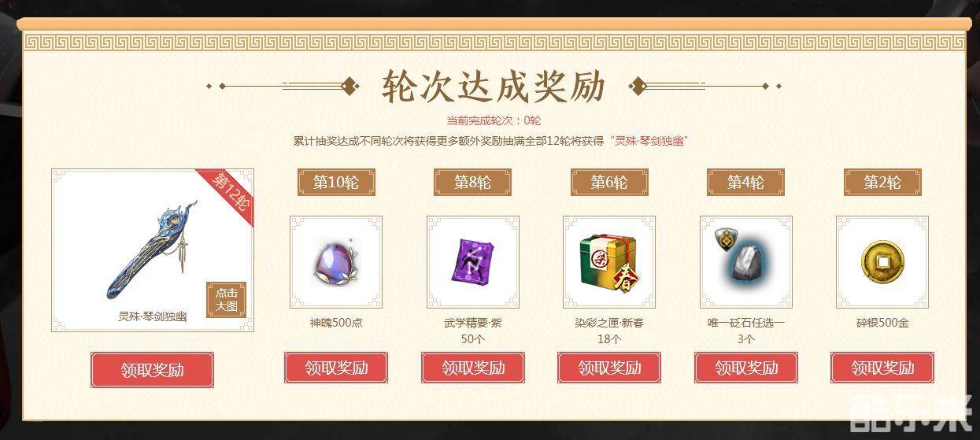Open the 点击大图 enlarge button
The height and width of the screenshot is (440, 980).
226,300
